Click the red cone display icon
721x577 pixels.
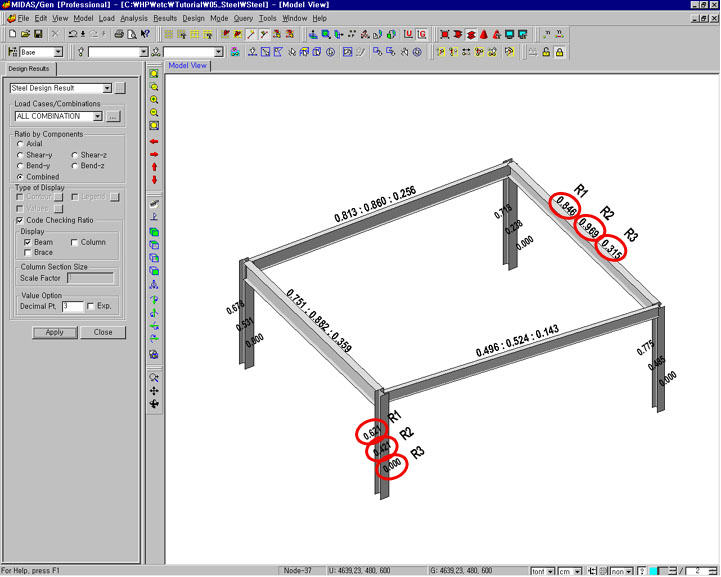point(483,34)
